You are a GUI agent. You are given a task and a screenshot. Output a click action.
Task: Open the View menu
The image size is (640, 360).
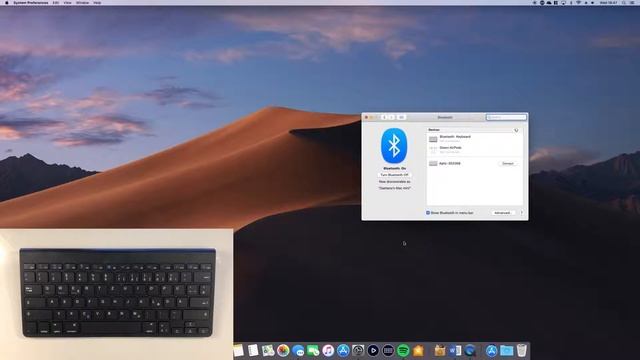coord(67,2)
